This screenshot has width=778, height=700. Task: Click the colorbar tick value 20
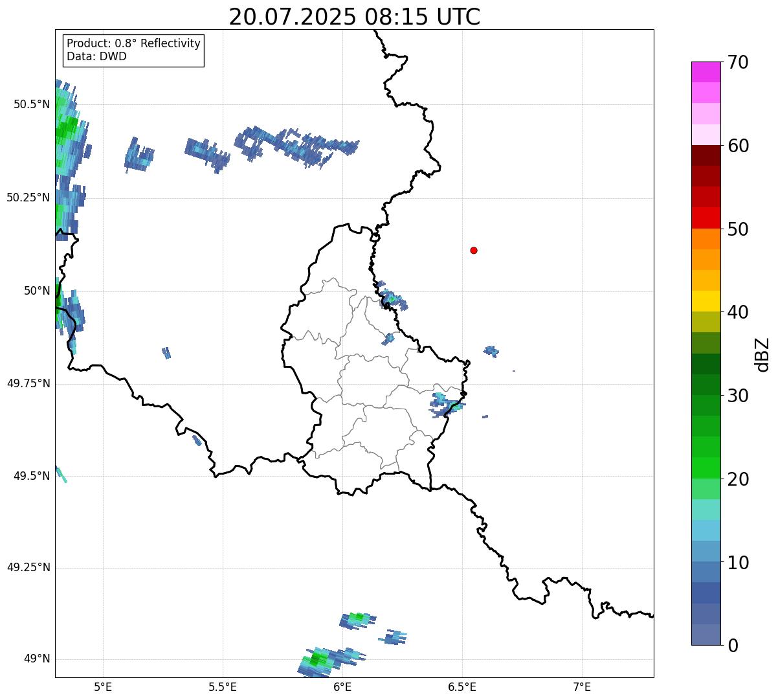pyautogui.click(x=738, y=479)
